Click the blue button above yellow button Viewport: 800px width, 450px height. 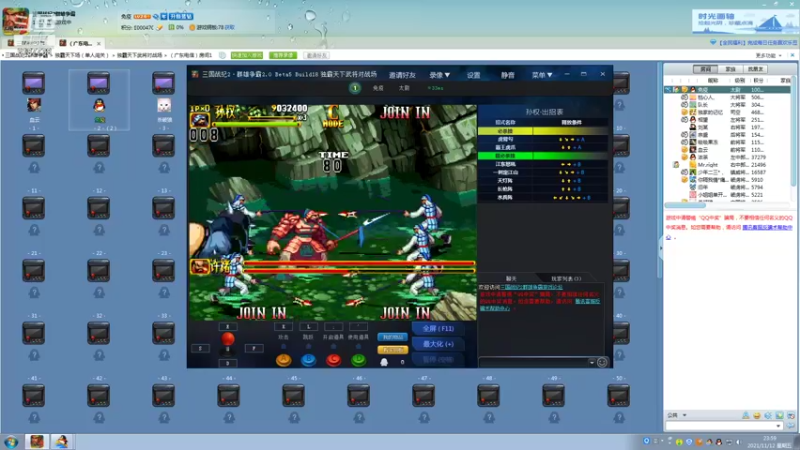click(x=392, y=337)
